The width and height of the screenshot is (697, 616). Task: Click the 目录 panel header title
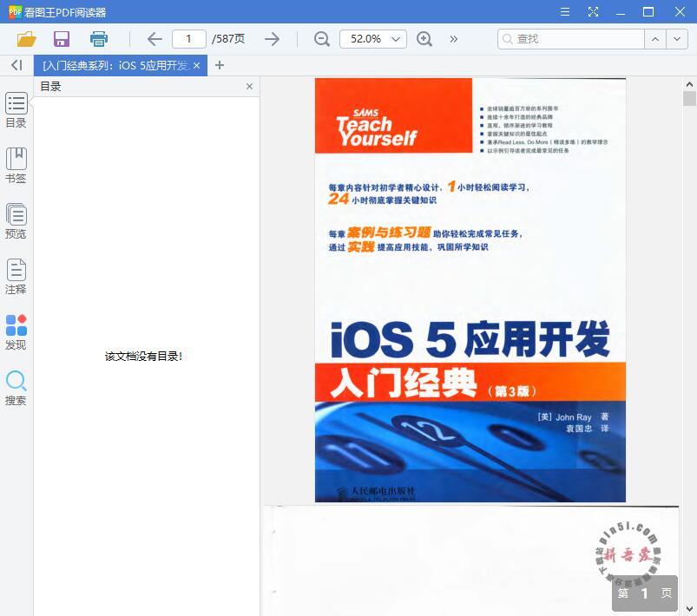50,86
